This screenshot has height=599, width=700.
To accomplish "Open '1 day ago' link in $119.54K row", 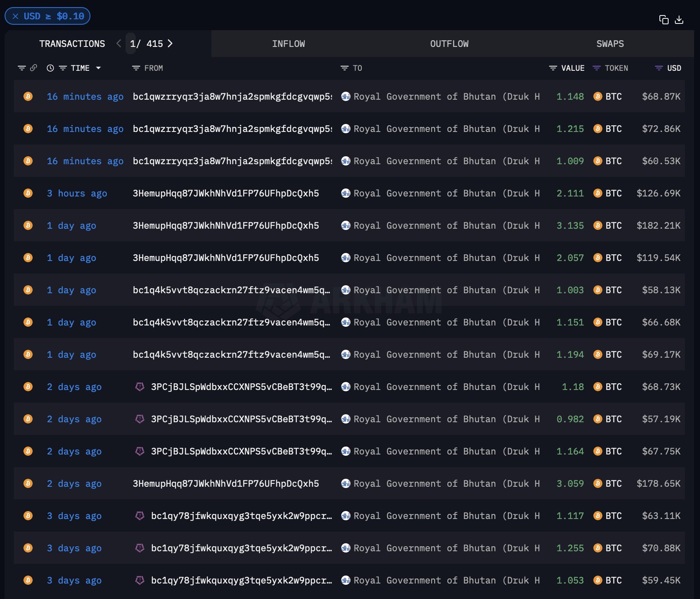I will pos(72,258).
